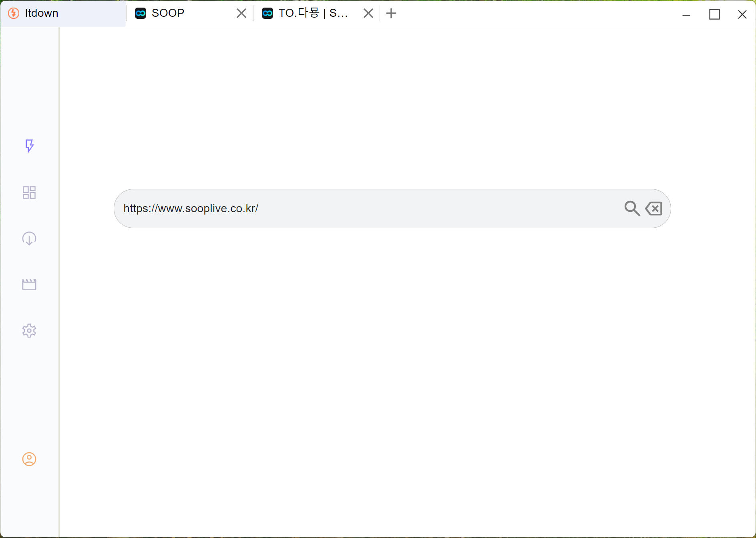The image size is (756, 538).
Task: Open settings via the gear icon
Action: (29, 331)
